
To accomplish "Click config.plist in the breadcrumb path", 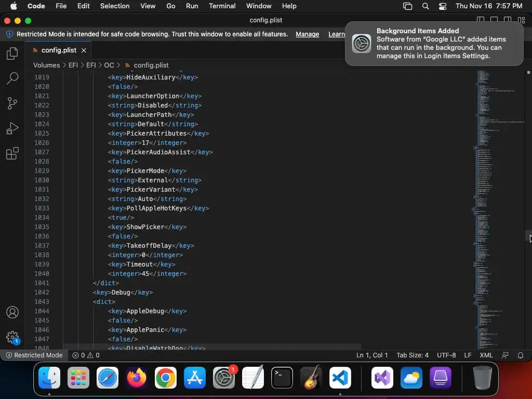I will (x=151, y=65).
